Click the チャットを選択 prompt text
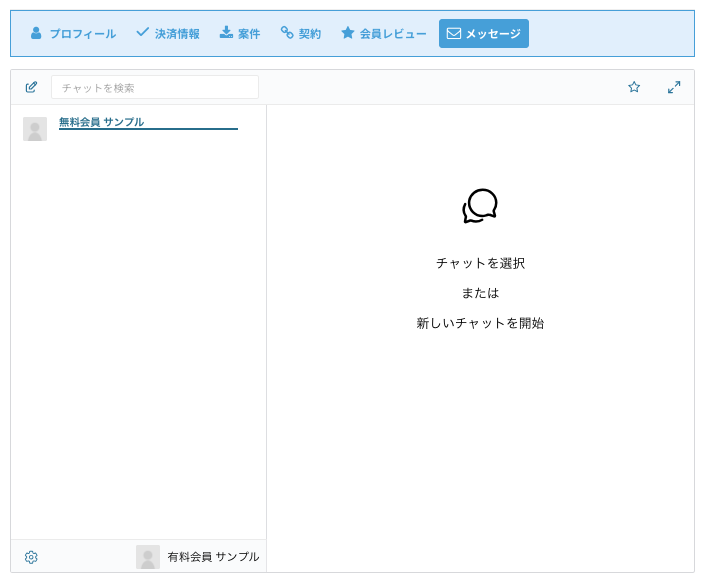Viewport: 708px width, 584px height. [x=480, y=263]
